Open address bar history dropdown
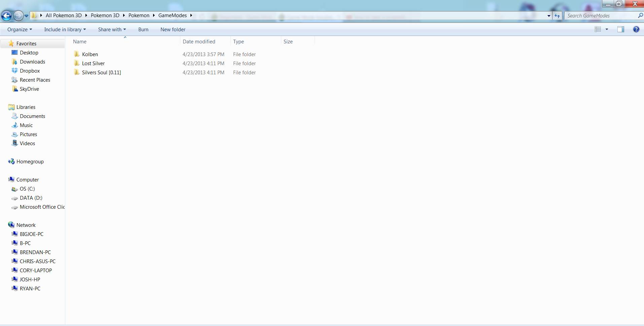The image size is (644, 326). pos(549,16)
